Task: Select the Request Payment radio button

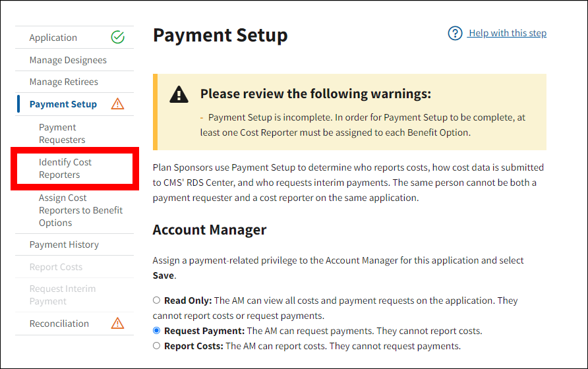Action: [156, 331]
